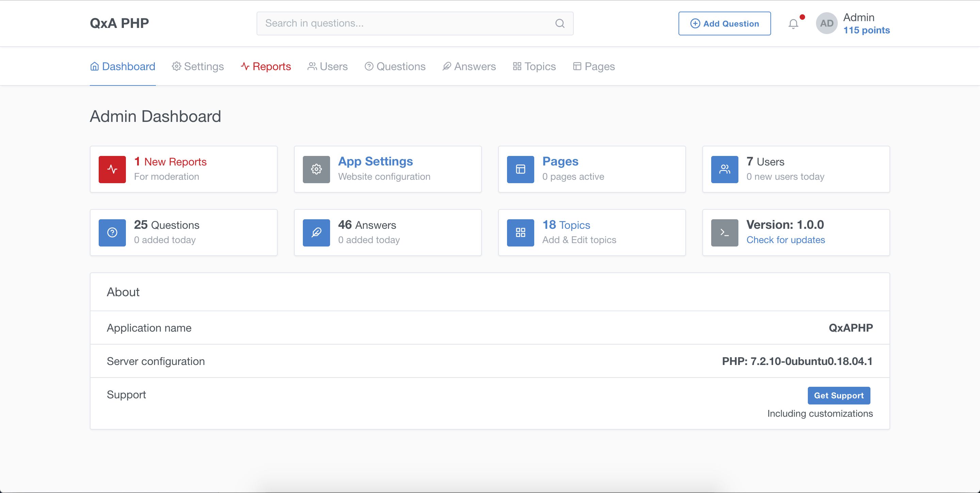980x493 pixels.
Task: Click the home icon beside Dashboard
Action: click(x=94, y=66)
